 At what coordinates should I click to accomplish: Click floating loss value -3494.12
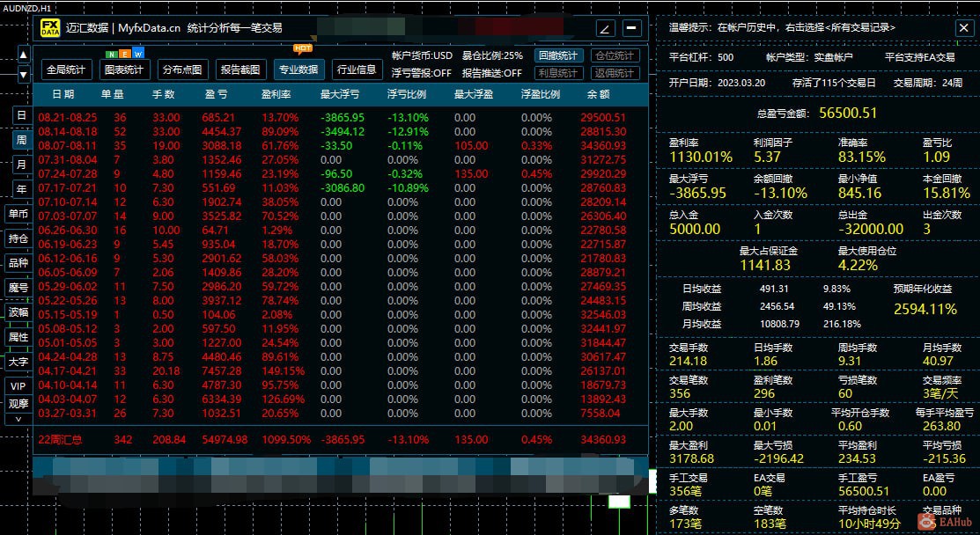coord(343,132)
